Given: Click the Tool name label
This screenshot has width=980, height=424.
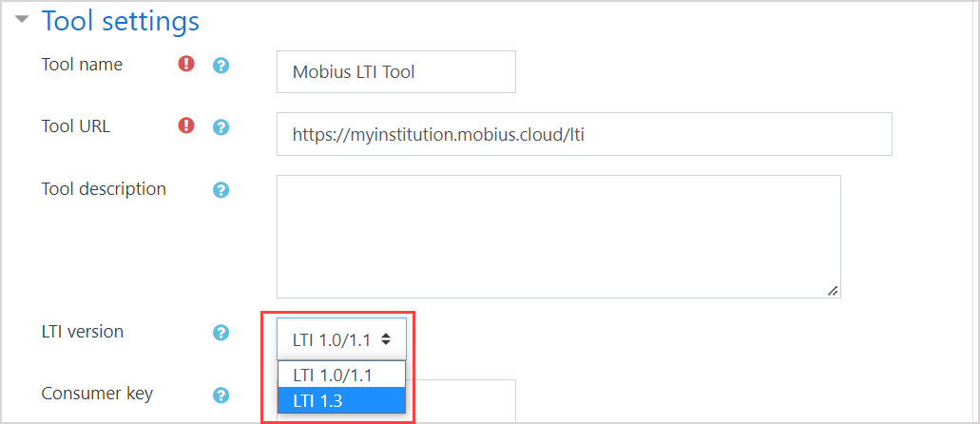Looking at the screenshot, I should (x=82, y=65).
